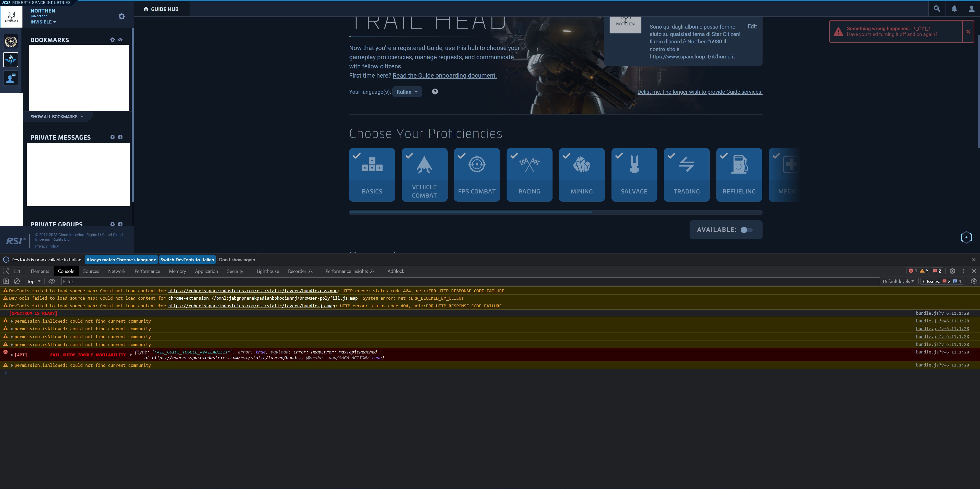Open the Lighthouse tab

[x=267, y=271]
